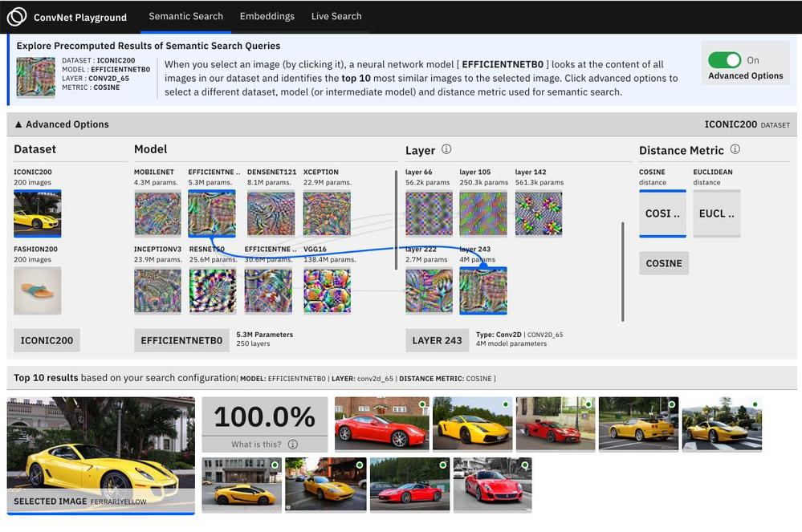The width and height of the screenshot is (802, 532).
Task: Click the first red Ferrari result image
Action: [x=381, y=424]
